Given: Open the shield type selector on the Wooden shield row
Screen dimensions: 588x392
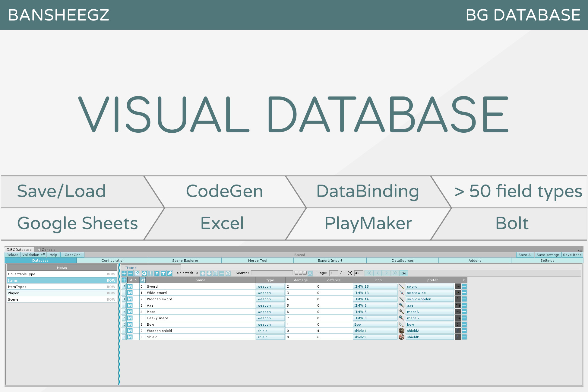Looking at the screenshot, I should (x=270, y=331).
